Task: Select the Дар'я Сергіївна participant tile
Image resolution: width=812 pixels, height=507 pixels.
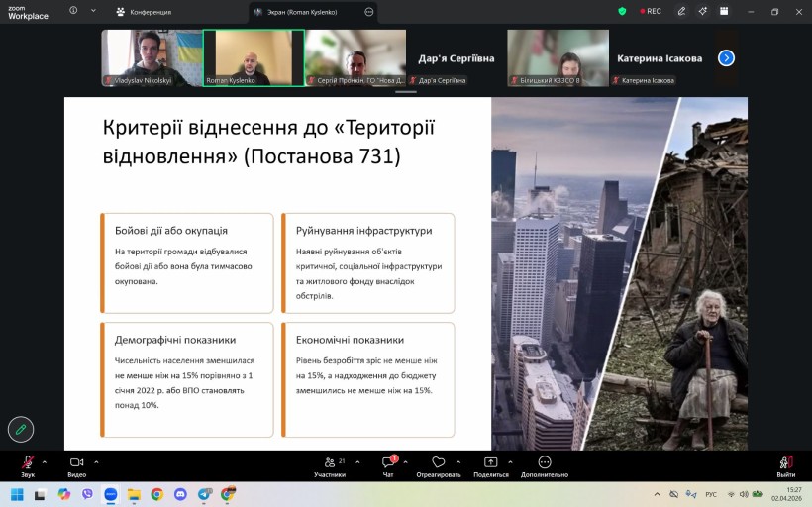Action: point(457,57)
